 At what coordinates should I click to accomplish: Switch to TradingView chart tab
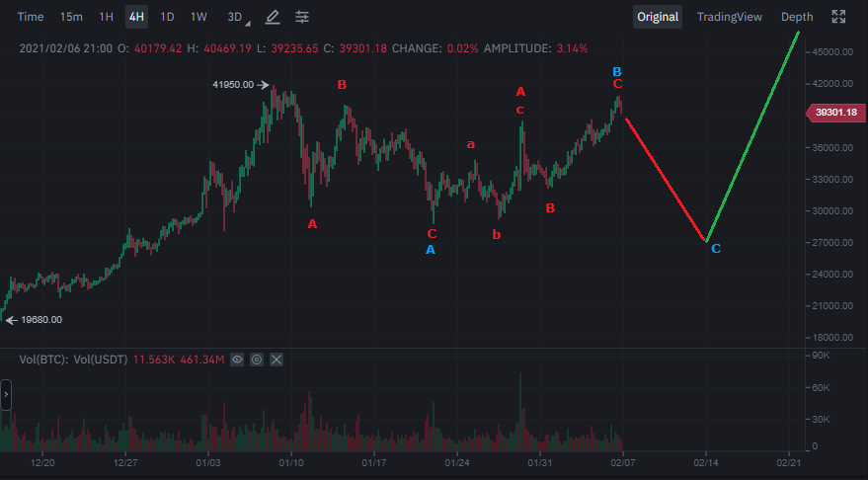click(x=729, y=17)
